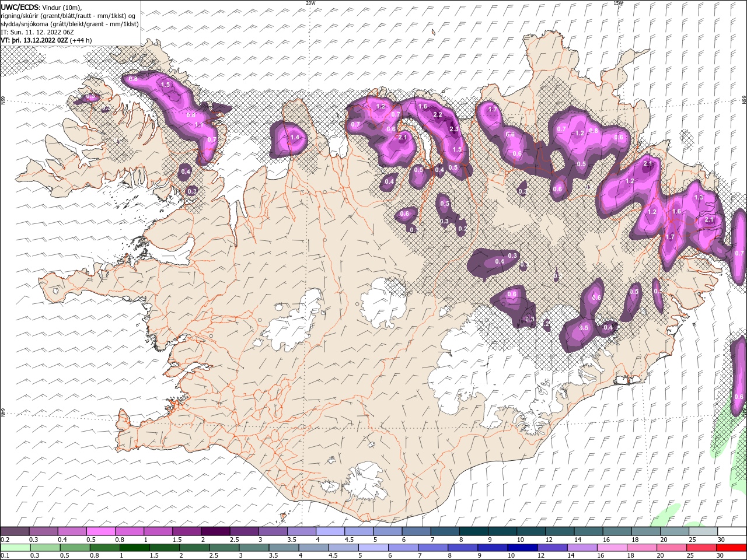Image resolution: width=747 pixels, height=560 pixels.
Task: Click the UWC/ECDS title text
Action: pyautogui.click(x=19, y=7)
